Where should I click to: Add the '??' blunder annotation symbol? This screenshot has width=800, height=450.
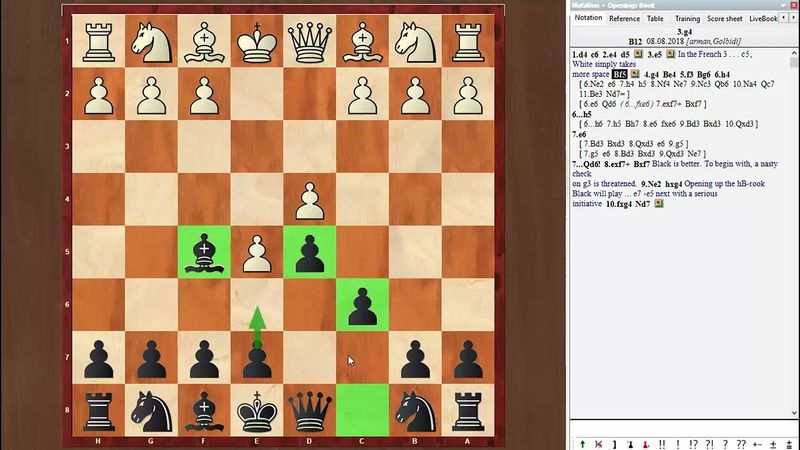(x=741, y=443)
